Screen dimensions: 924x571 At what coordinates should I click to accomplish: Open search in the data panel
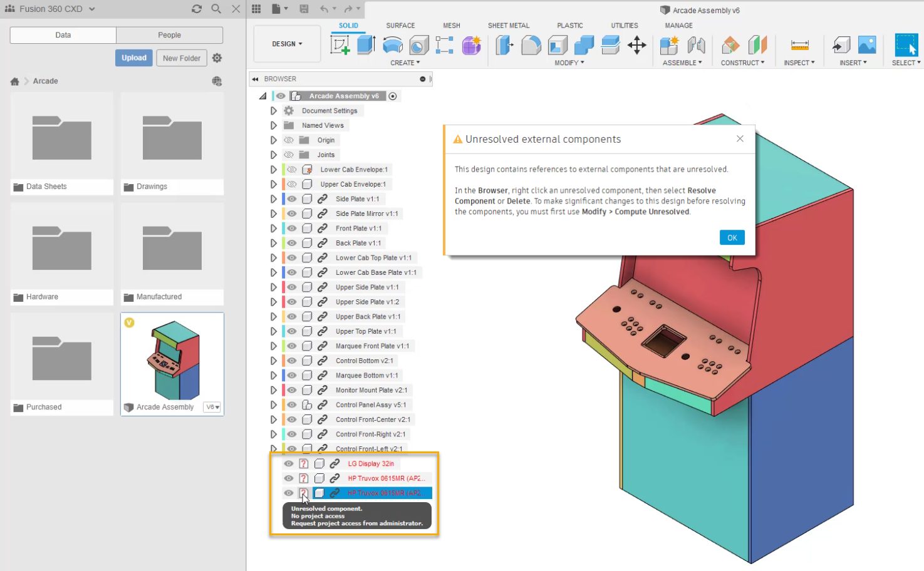216,9
